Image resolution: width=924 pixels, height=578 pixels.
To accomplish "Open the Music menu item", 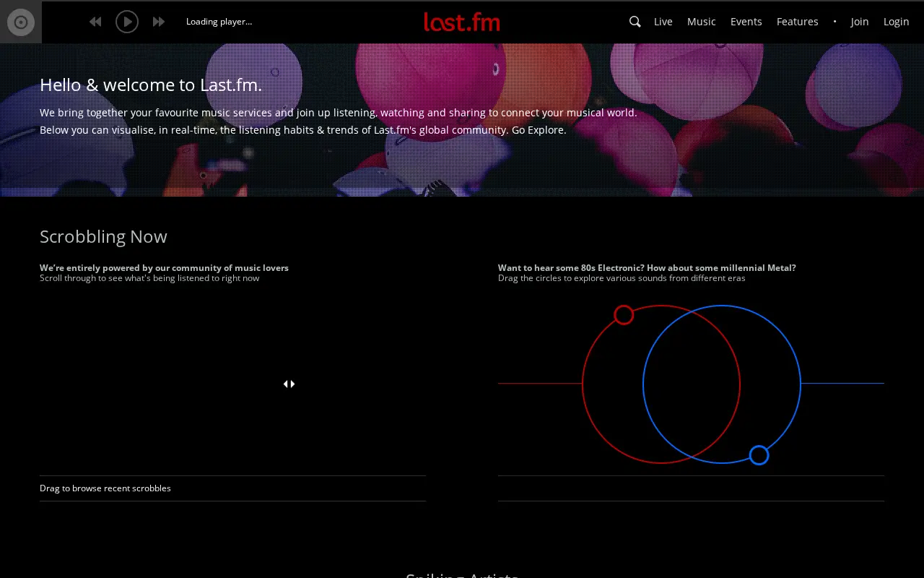I will (702, 22).
